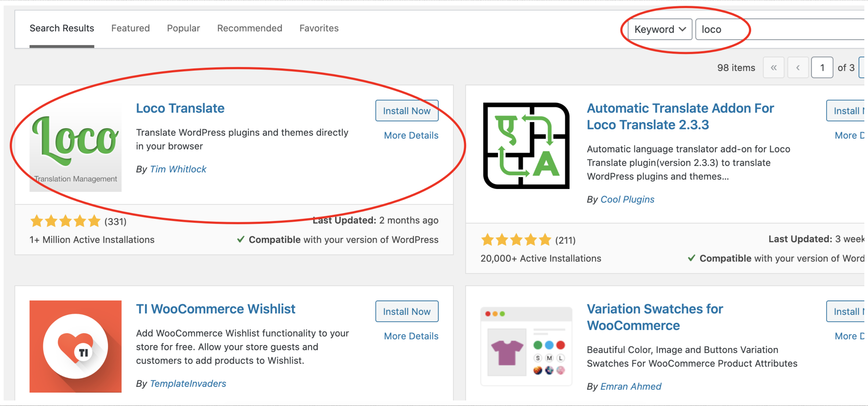Click the plugin search field containing loco

click(782, 29)
